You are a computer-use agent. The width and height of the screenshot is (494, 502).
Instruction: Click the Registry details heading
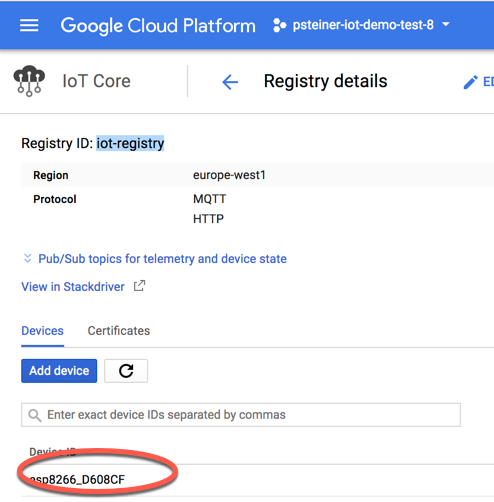[325, 81]
